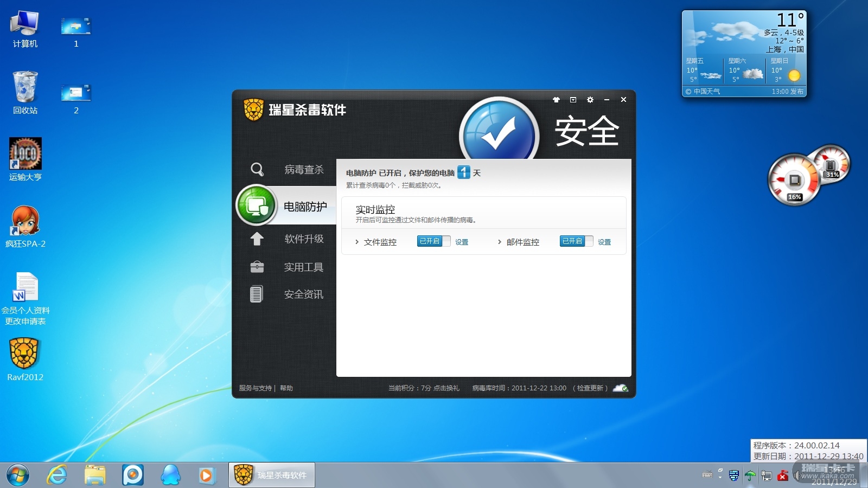Click the green 电脑防护 shield icon
Screen dimensions: 868x488
click(257, 206)
